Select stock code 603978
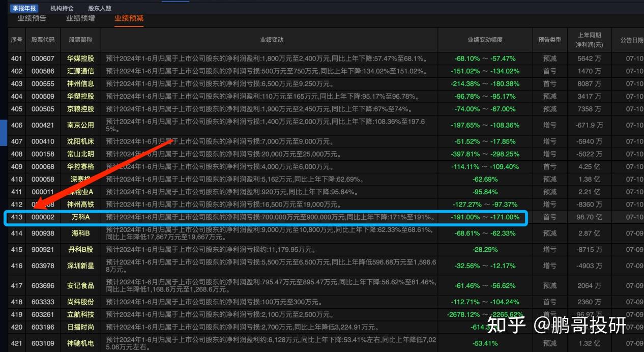The image size is (644, 352). click(43, 266)
